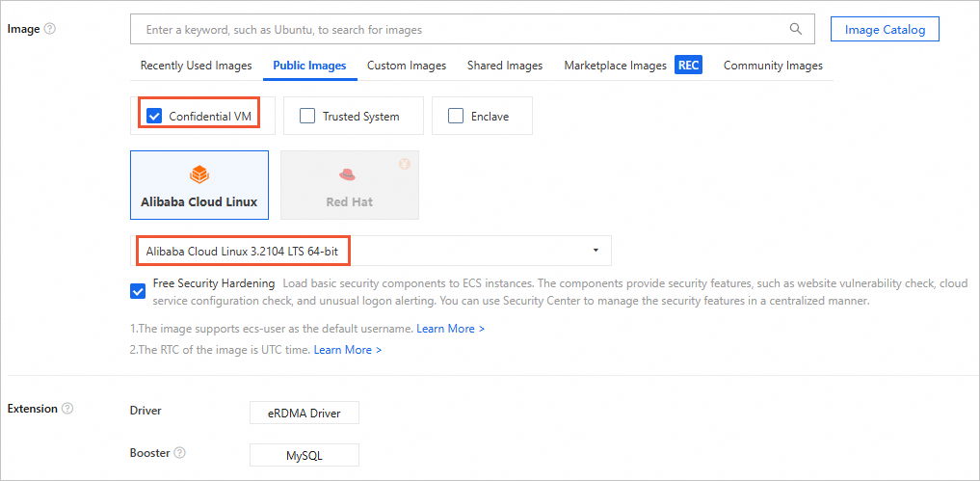980x481 pixels.
Task: Open the Community Images tab
Action: click(x=773, y=65)
